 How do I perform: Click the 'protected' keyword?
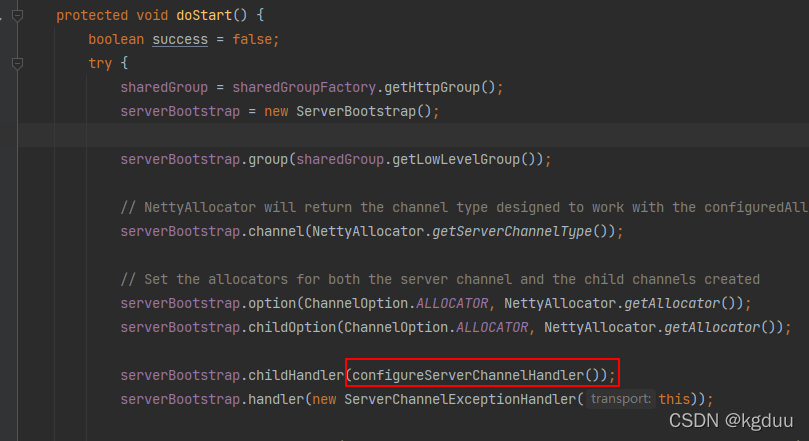tap(92, 15)
